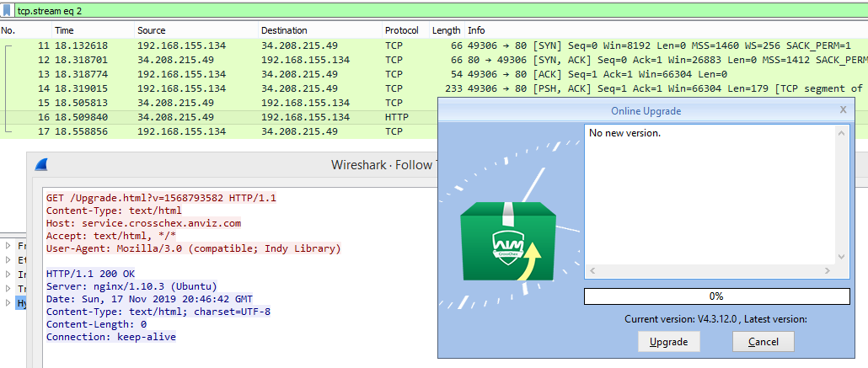Select packet 15 at time 18.505813

pos(218,103)
